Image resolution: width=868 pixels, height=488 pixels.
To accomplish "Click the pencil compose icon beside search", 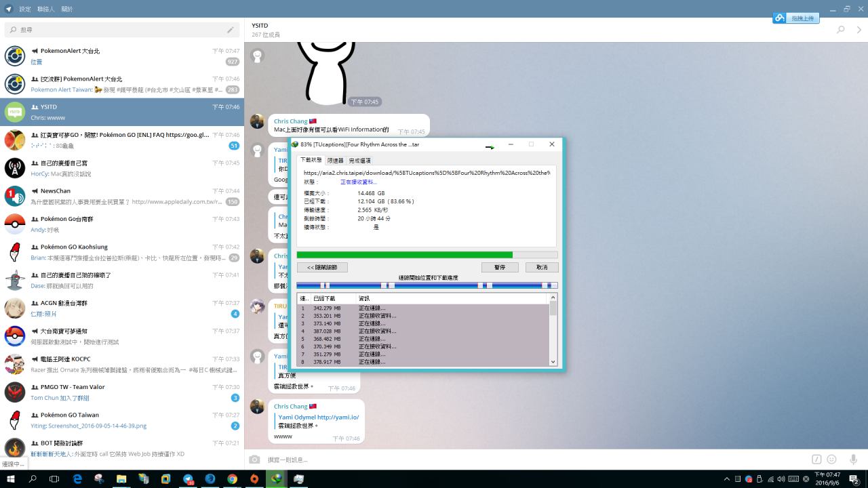I will [x=231, y=30].
